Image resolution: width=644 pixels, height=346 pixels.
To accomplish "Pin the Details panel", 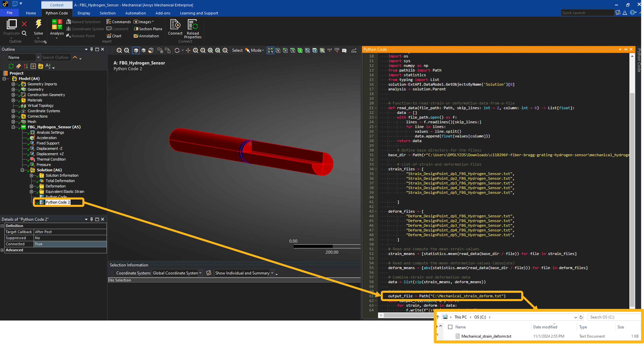I will pos(92,219).
